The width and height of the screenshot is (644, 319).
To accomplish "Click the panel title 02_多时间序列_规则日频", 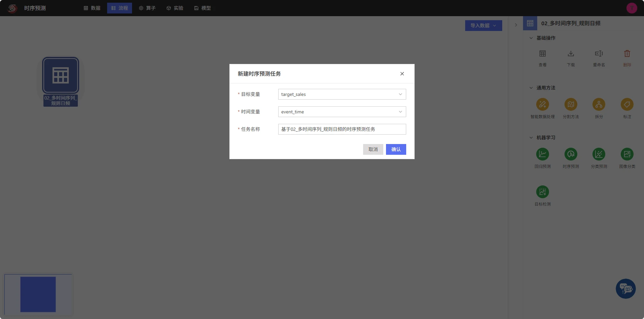I will [x=571, y=23].
